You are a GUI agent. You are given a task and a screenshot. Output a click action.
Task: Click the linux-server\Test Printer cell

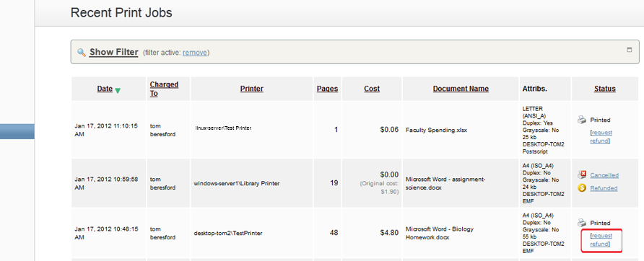223,128
